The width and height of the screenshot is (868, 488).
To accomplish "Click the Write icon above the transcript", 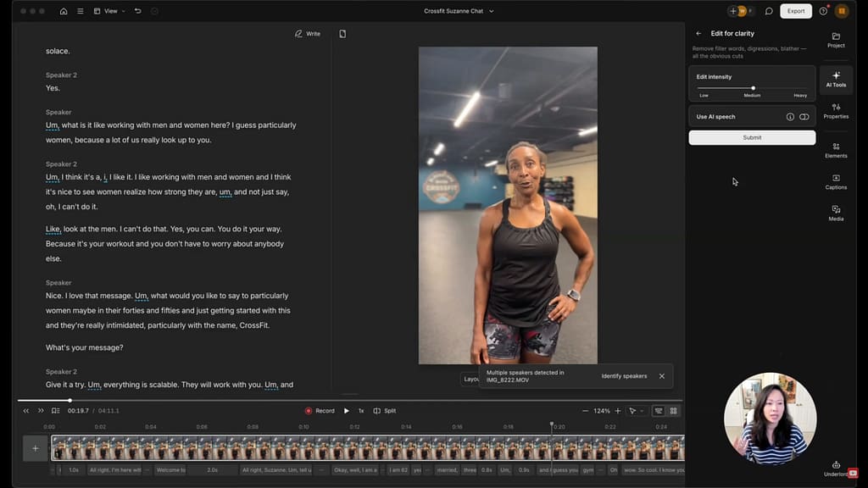I will pyautogui.click(x=307, y=33).
